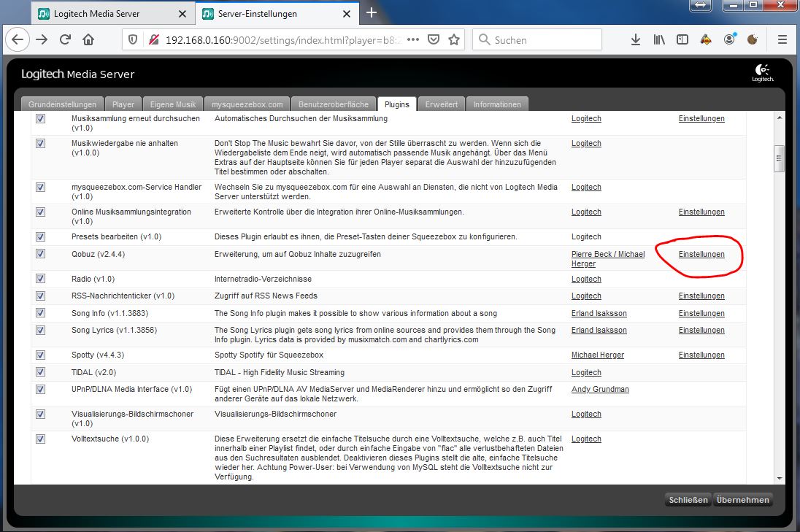The width and height of the screenshot is (800, 532).
Task: Show insecure connection site info
Action: coord(153,39)
